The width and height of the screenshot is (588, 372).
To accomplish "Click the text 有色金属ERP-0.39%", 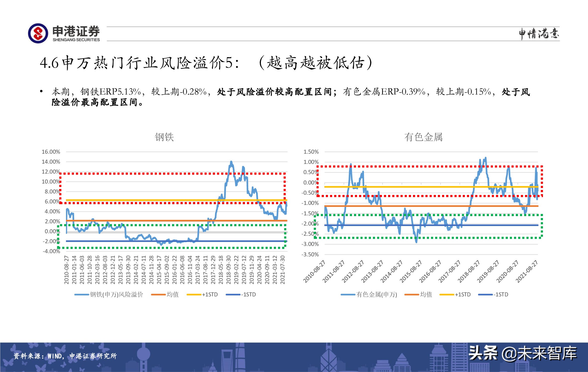I will (384, 92).
